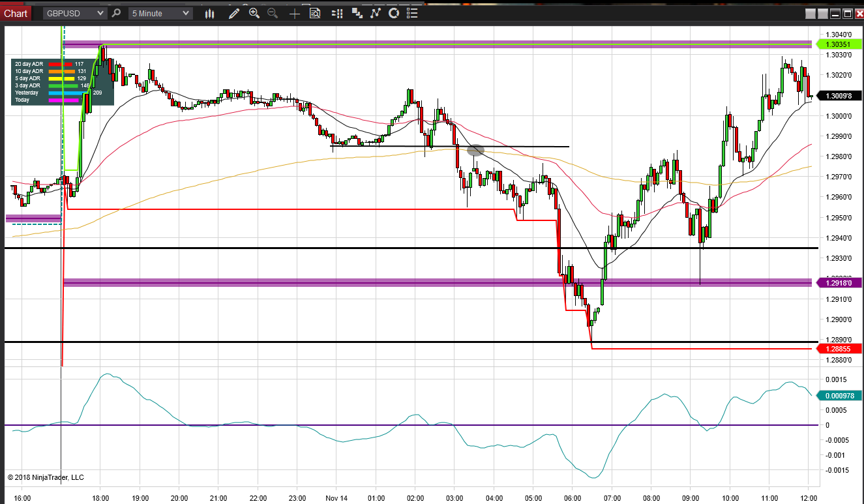Click the Yesterday legend row
The image size is (864, 504).
(x=59, y=93)
